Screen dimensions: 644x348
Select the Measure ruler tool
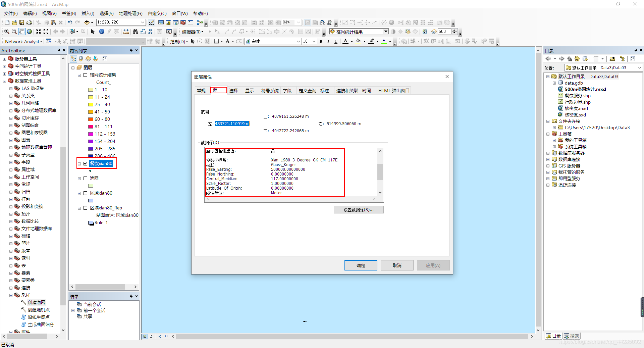(126, 32)
